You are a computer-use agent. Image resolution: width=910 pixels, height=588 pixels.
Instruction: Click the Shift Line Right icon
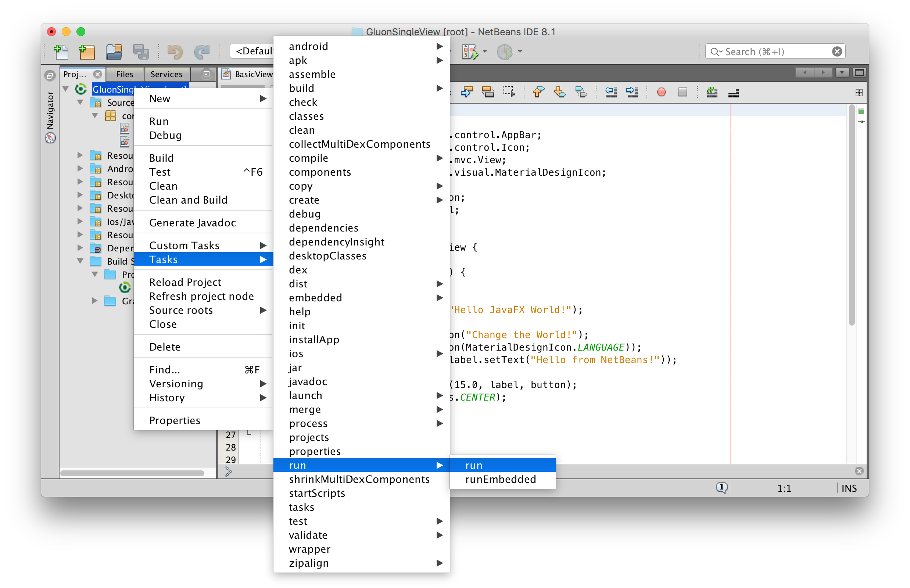[x=632, y=92]
